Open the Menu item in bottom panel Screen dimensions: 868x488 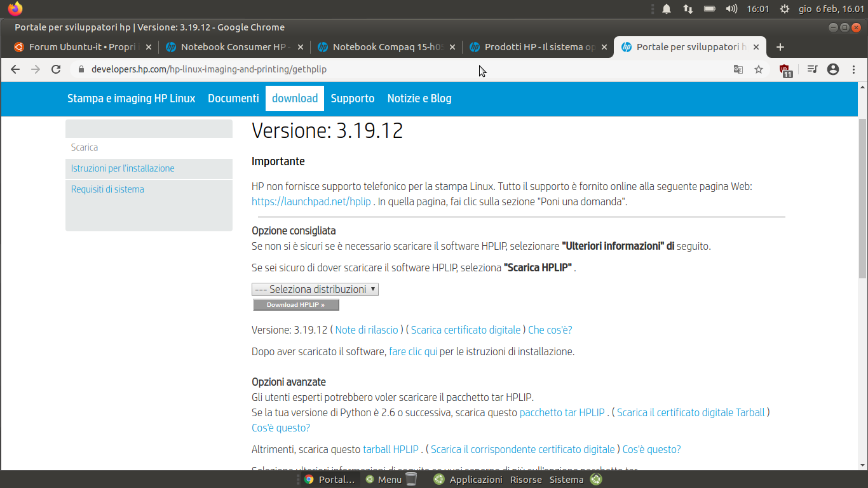383,480
